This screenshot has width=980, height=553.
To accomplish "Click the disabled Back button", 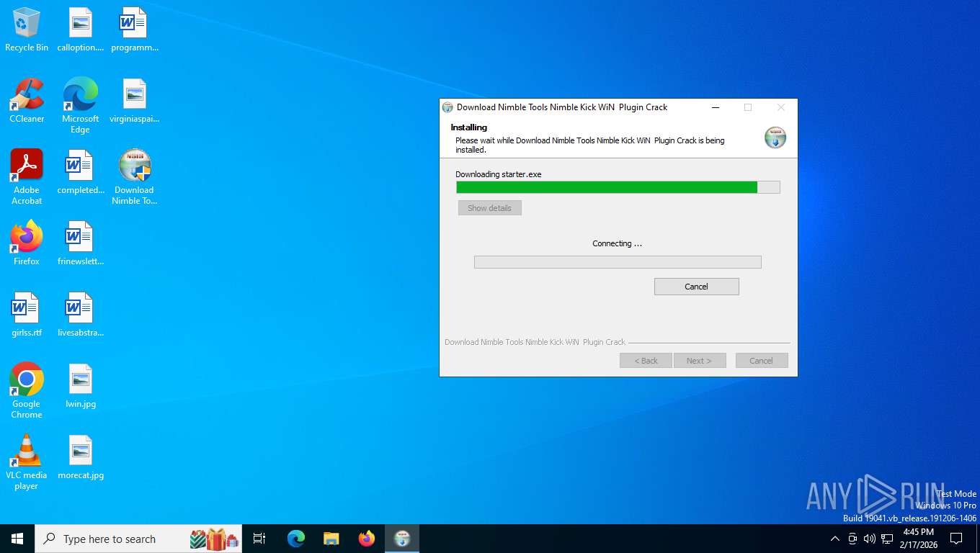I will 646,361.
